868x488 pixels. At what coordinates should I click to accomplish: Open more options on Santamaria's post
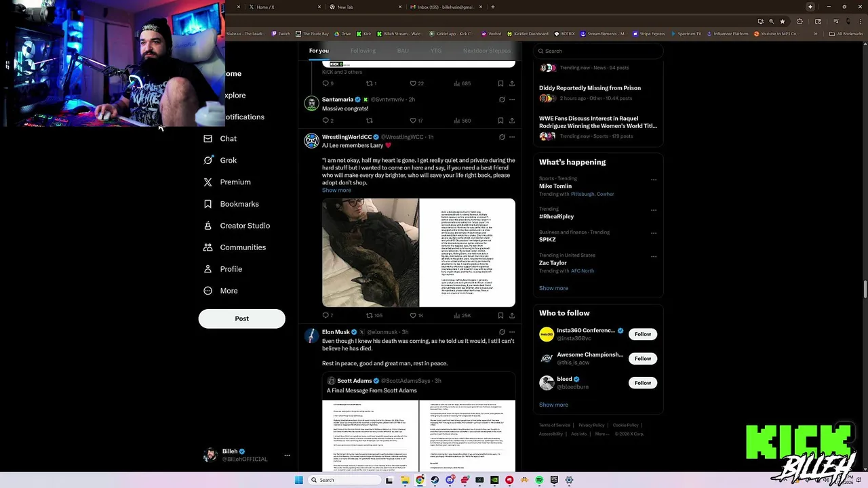tap(512, 100)
